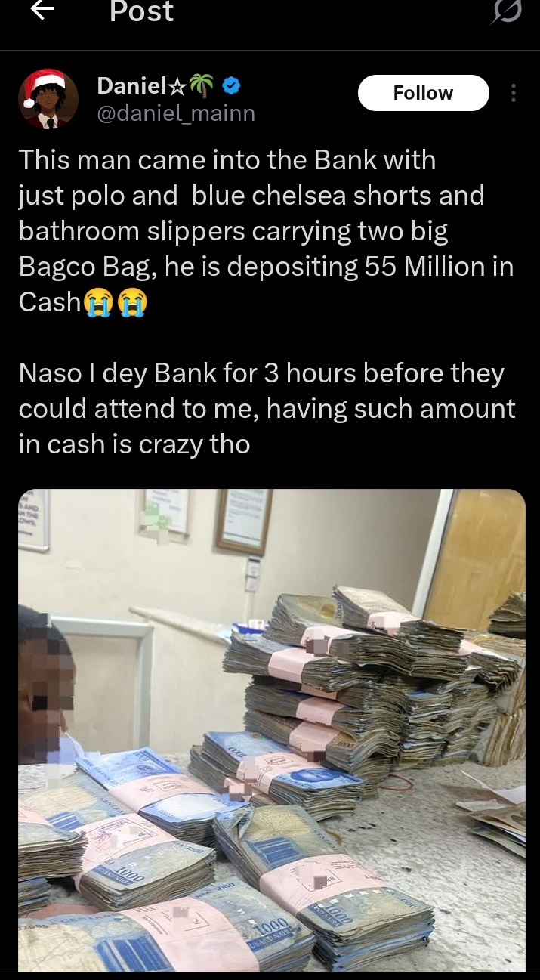Tap the palm tree emoji in the name
The height and width of the screenshot is (980, 540).
[x=202, y=87]
